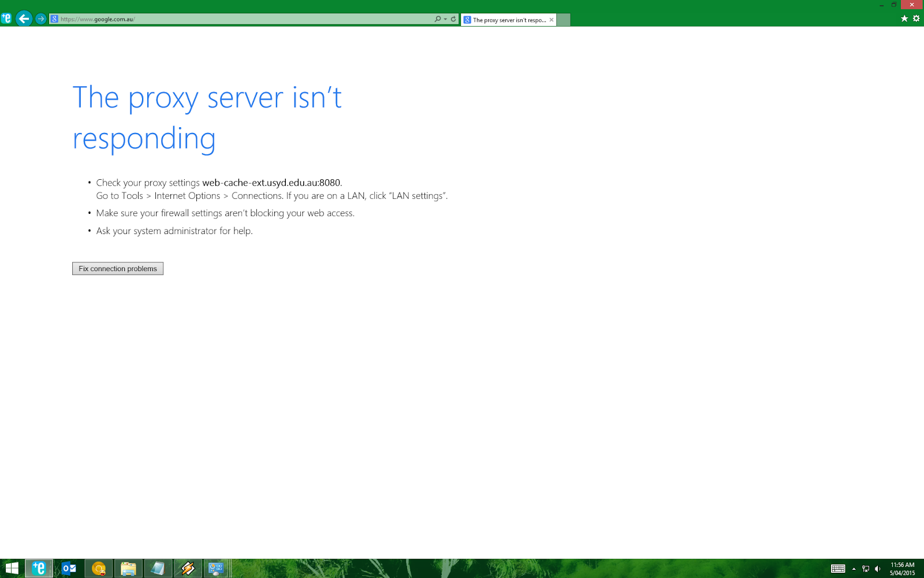Refresh the google.com.au page
This screenshot has width=924, height=578.
(452, 18)
